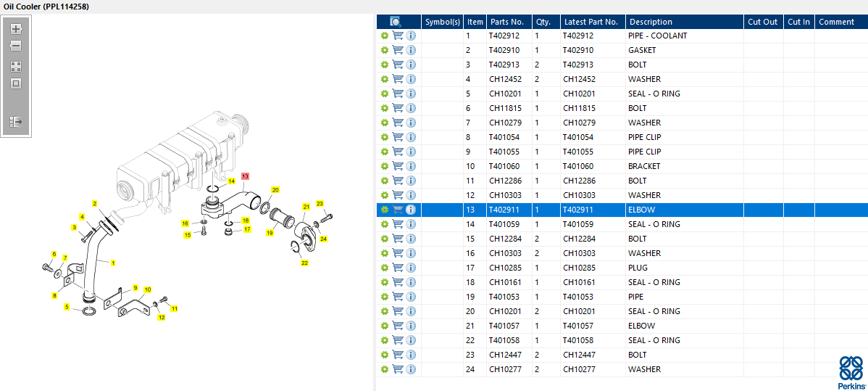
Task: Open info for GASKET T402910
Action: point(411,50)
